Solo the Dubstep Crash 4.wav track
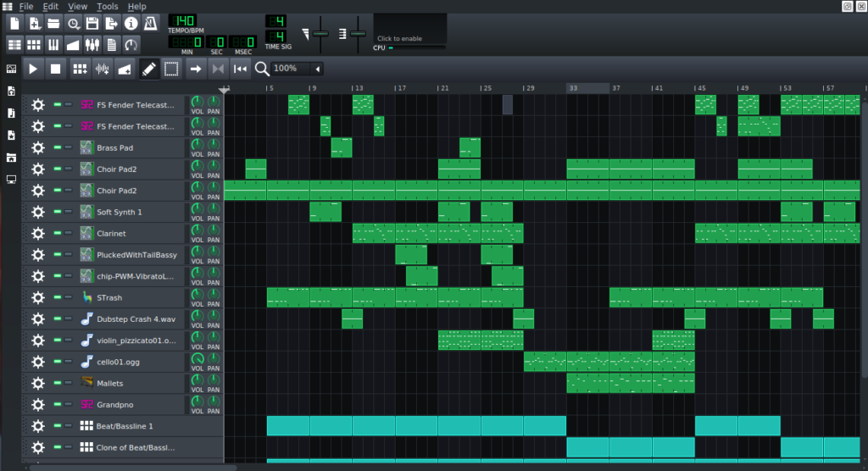868x471 pixels. tap(68, 319)
